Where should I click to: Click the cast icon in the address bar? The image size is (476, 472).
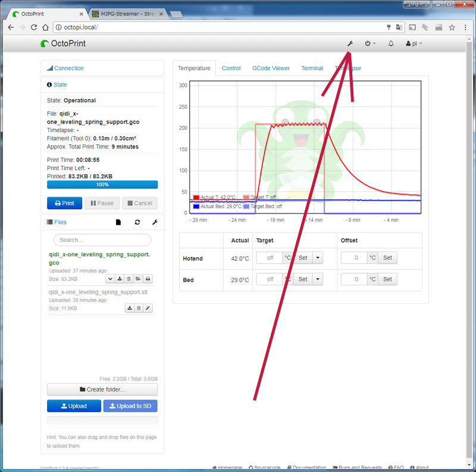412,27
